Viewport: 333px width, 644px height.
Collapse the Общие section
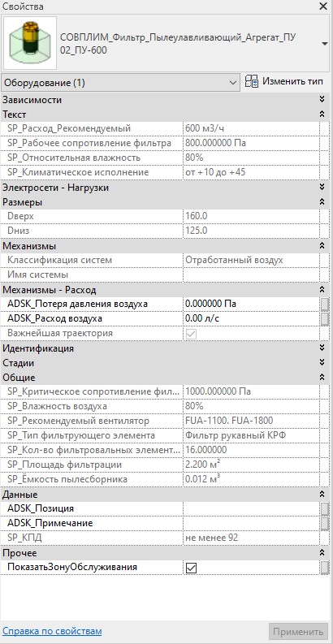[322, 378]
